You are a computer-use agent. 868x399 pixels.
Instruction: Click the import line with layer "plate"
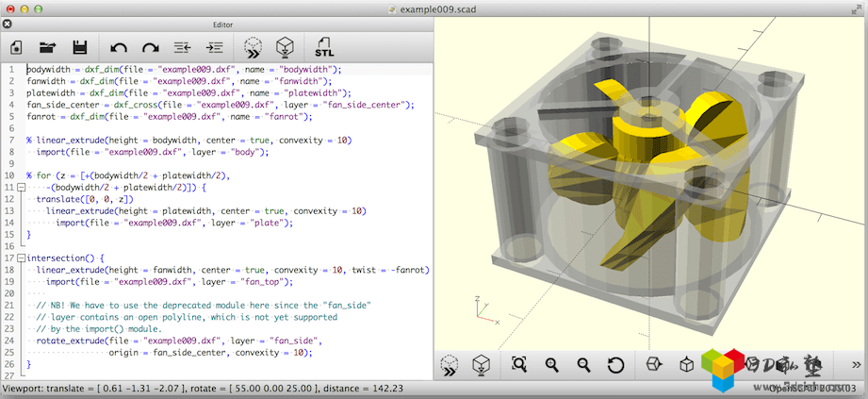coord(173,223)
